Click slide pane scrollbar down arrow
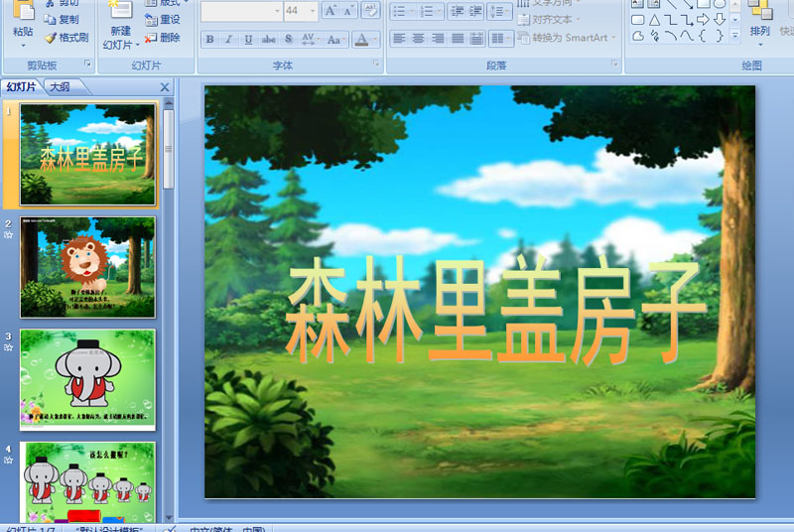Screen dimensions: 794x532 (x=169, y=517)
